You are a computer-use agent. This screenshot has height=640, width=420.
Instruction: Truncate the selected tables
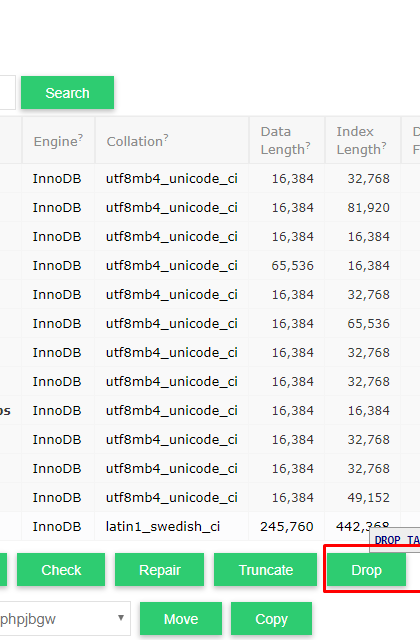(265, 570)
